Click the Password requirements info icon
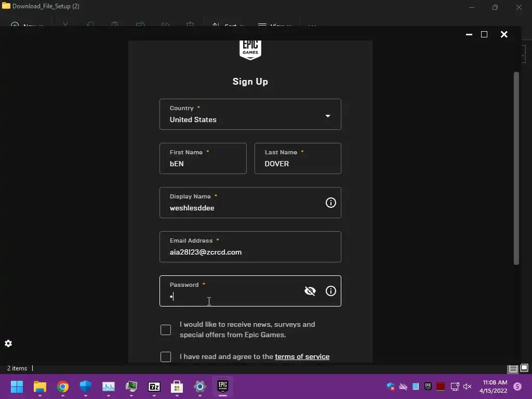532x399 pixels. coord(330,291)
